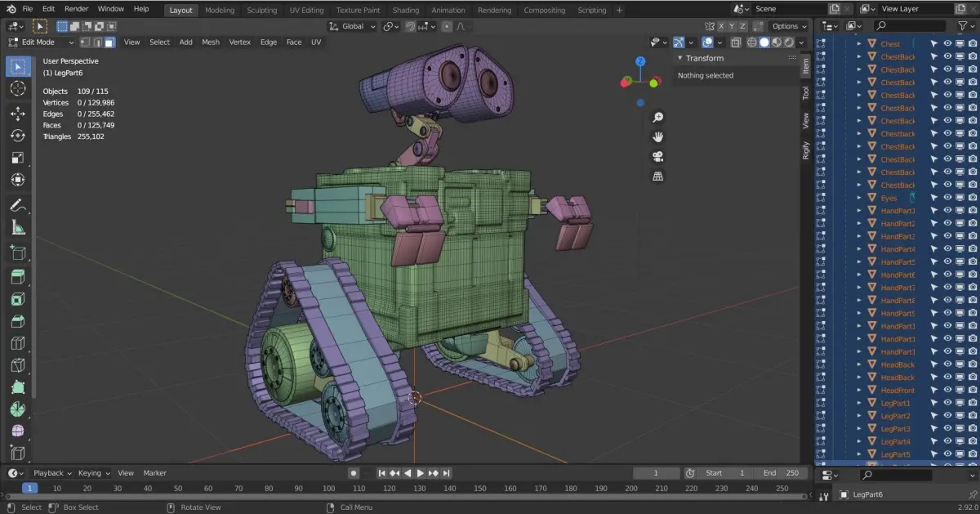Switch to vertex select mode
Viewport: 980px width, 514px height.
(x=85, y=42)
